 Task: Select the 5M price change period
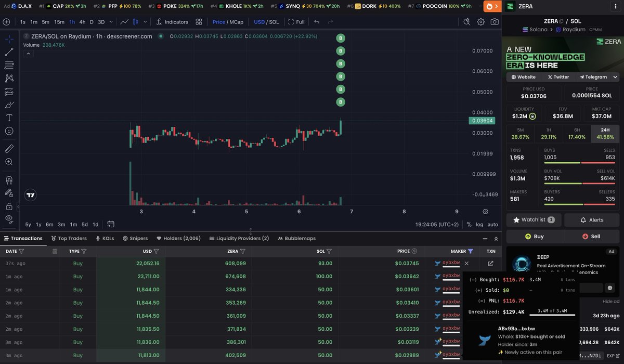520,133
